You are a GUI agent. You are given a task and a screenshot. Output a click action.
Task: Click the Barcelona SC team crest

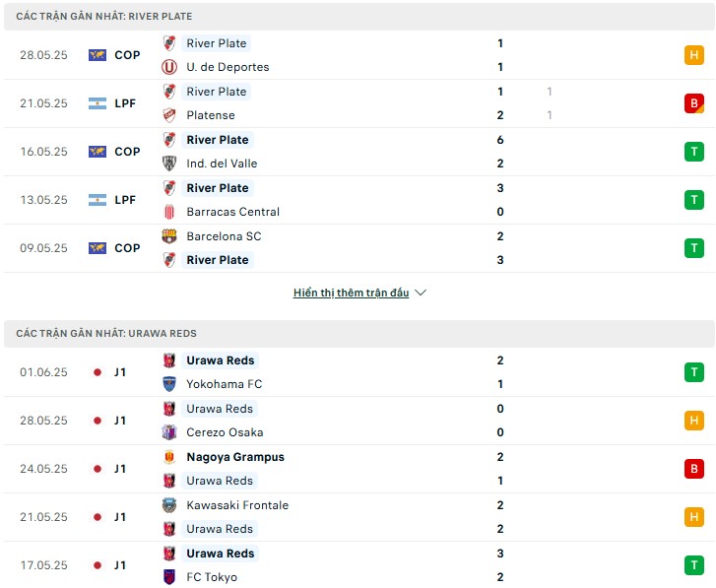[x=169, y=236]
